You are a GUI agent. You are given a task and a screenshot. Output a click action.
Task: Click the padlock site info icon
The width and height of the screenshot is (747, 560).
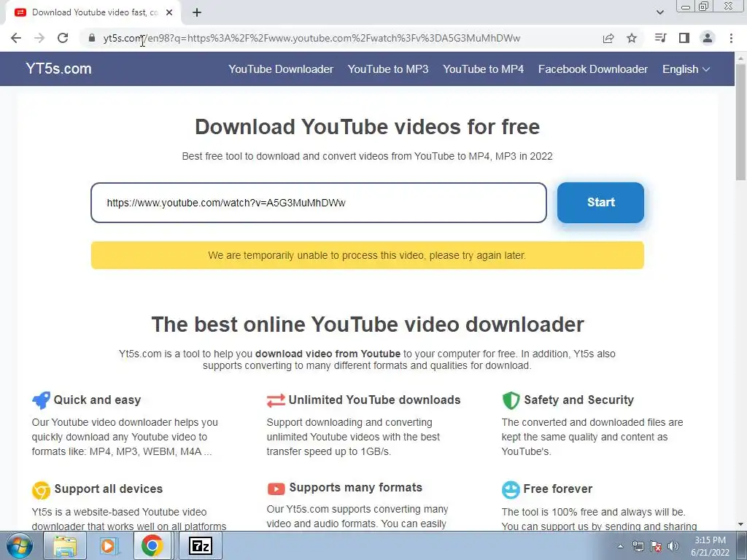(x=92, y=38)
